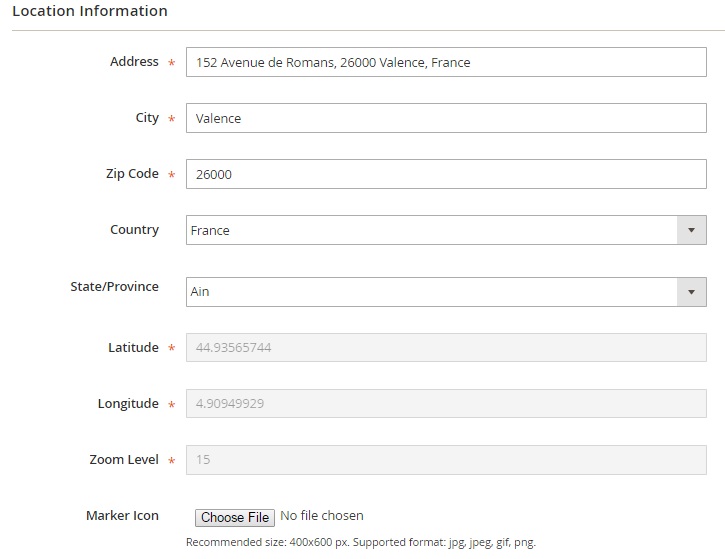Click the 'No file chosen' text

(321, 516)
